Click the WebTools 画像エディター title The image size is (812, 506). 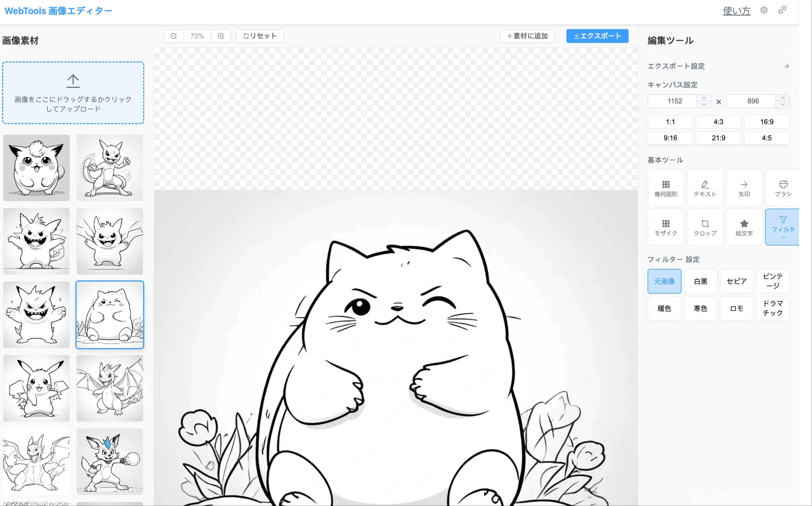click(58, 11)
